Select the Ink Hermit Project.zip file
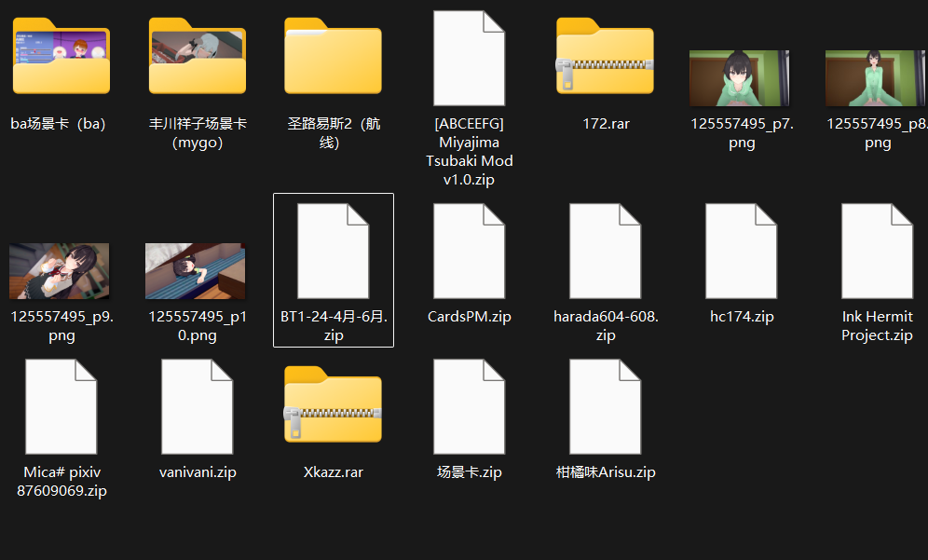 tap(877, 251)
